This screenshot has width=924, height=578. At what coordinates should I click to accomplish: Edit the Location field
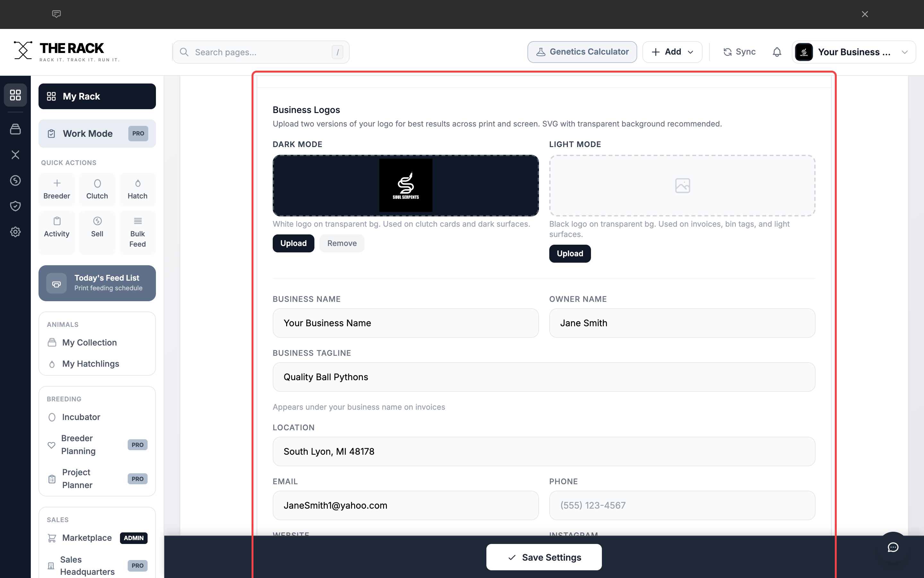click(544, 451)
